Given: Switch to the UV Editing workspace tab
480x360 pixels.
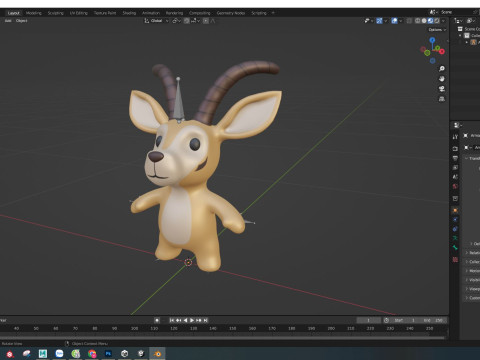Looking at the screenshot, I should click(79, 13).
